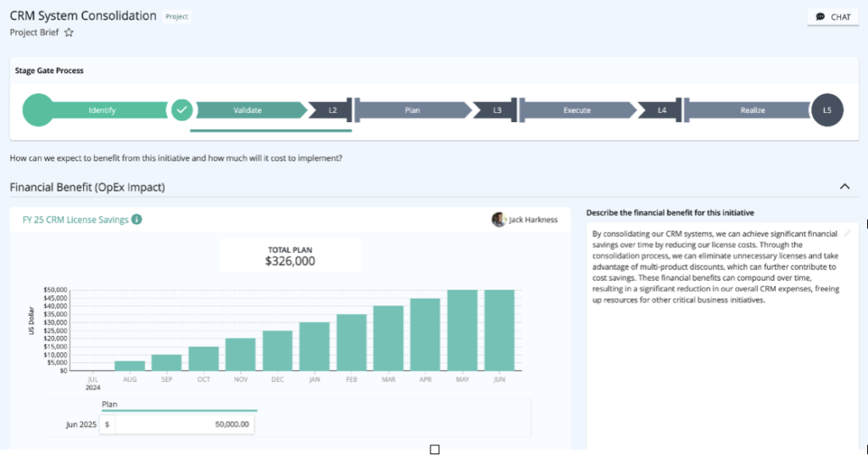The width and height of the screenshot is (868, 476).
Task: Click the Jun 2025 row label
Action: [81, 424]
